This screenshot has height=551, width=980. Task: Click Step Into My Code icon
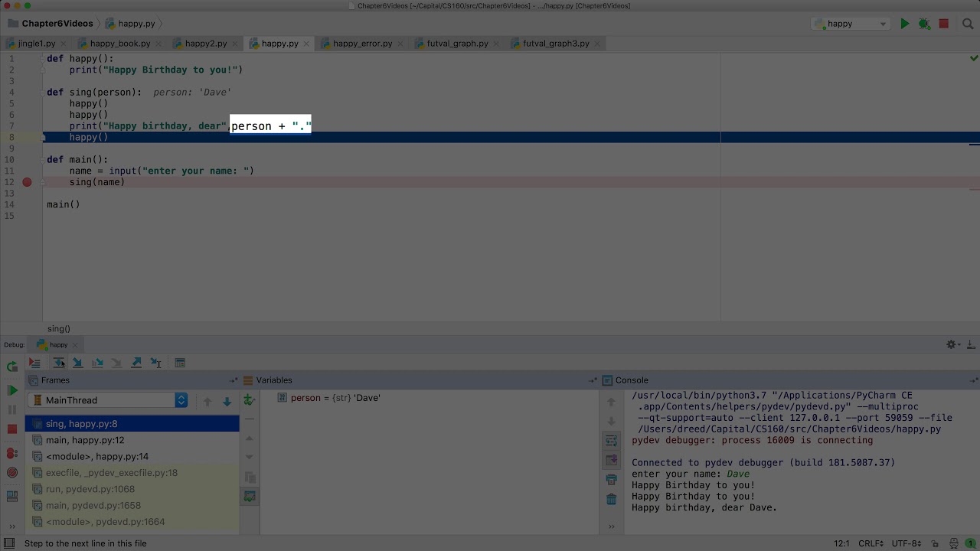[97, 363]
